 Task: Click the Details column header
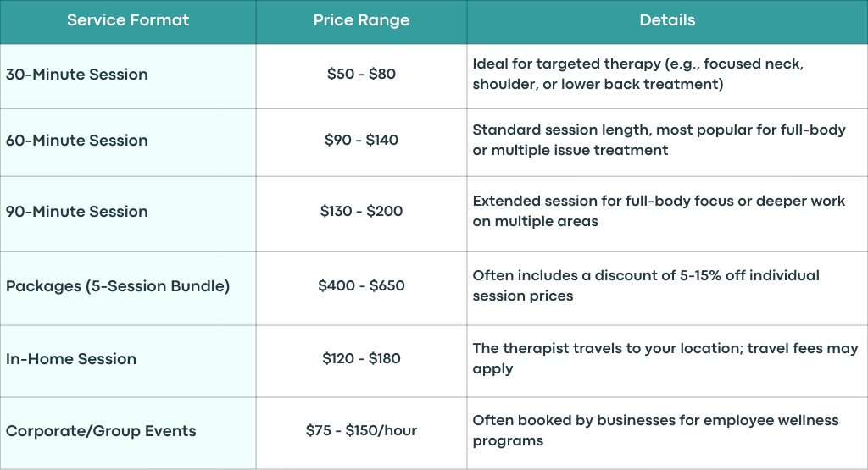click(667, 20)
